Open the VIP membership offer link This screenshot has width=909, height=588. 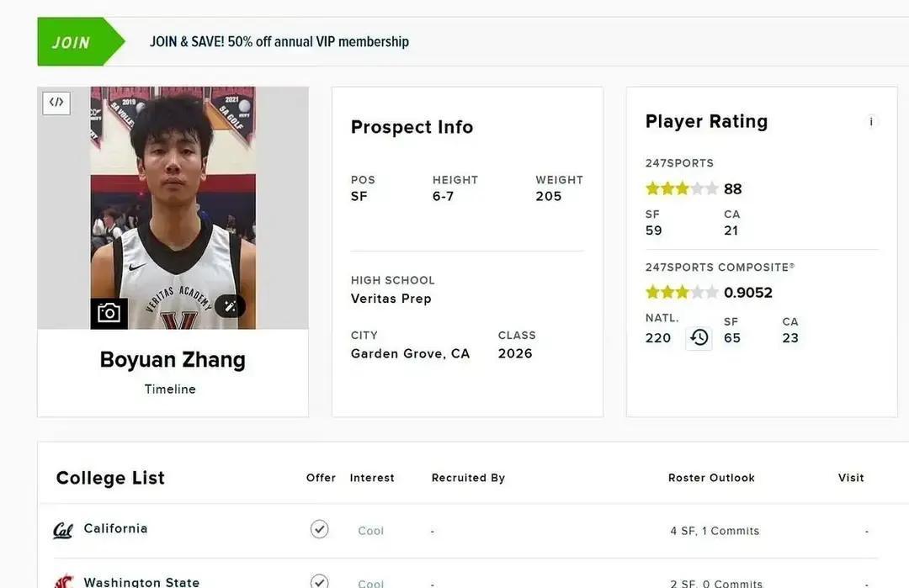[x=279, y=41]
